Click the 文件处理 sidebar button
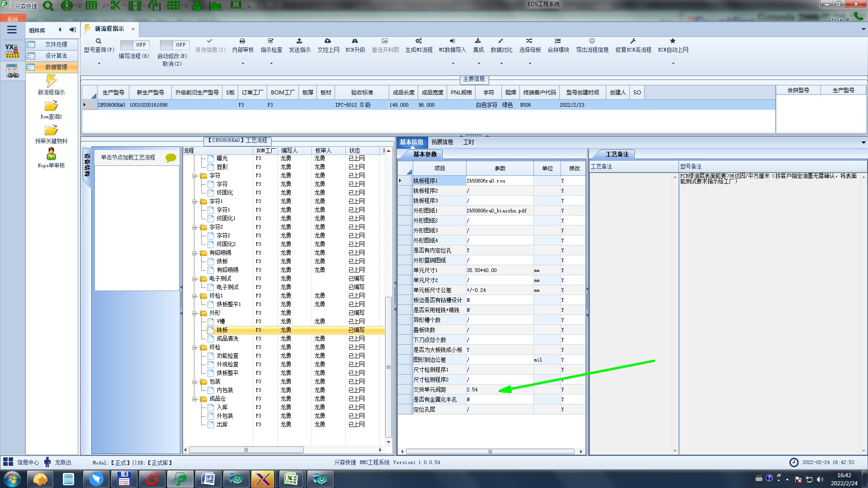 [x=56, y=44]
